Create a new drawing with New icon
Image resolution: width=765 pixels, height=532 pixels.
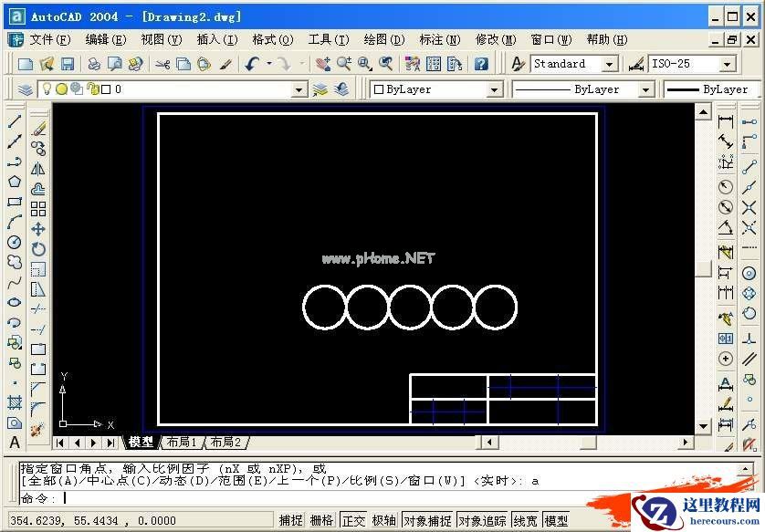pyautogui.click(x=26, y=64)
